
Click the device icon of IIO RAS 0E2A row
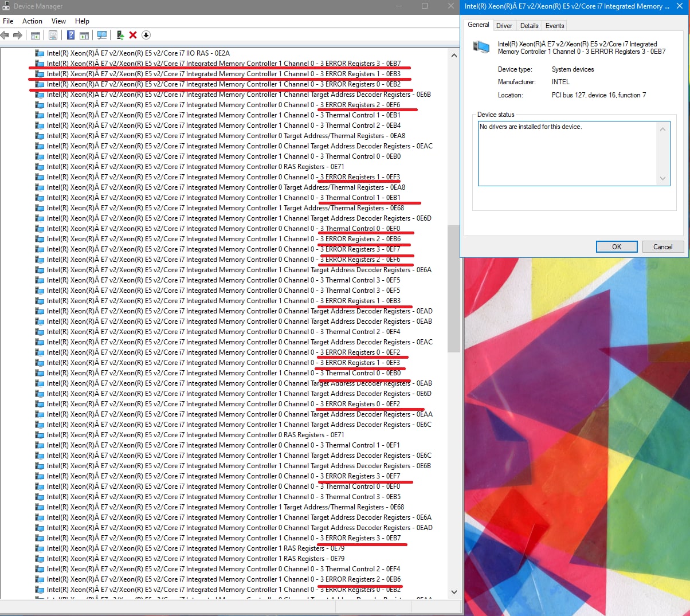[x=40, y=53]
